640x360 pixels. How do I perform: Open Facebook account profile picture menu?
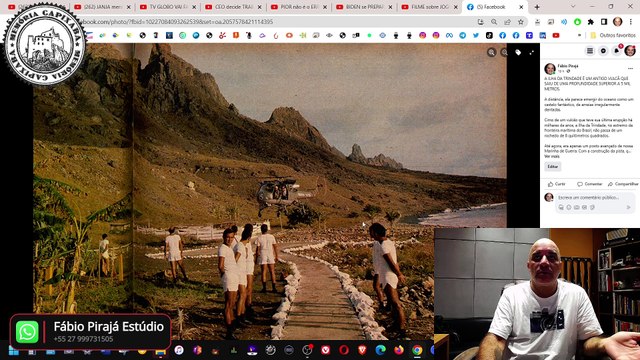pos(630,51)
